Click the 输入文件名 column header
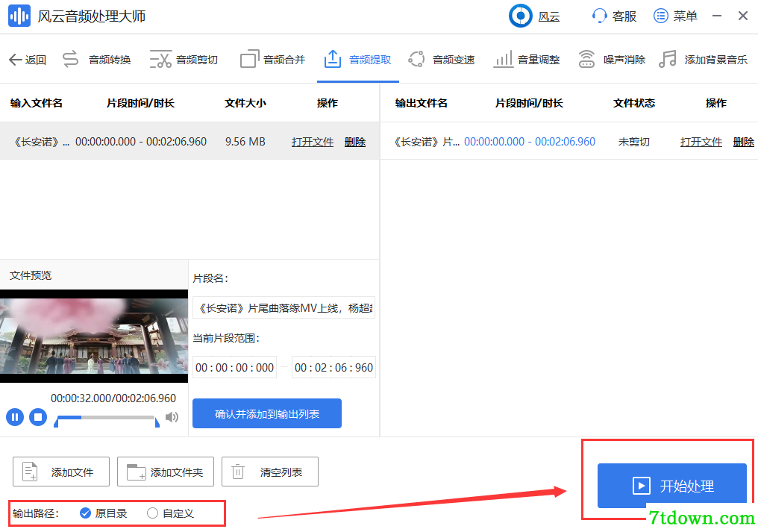Viewport: 758px width, 532px height. pos(37,103)
